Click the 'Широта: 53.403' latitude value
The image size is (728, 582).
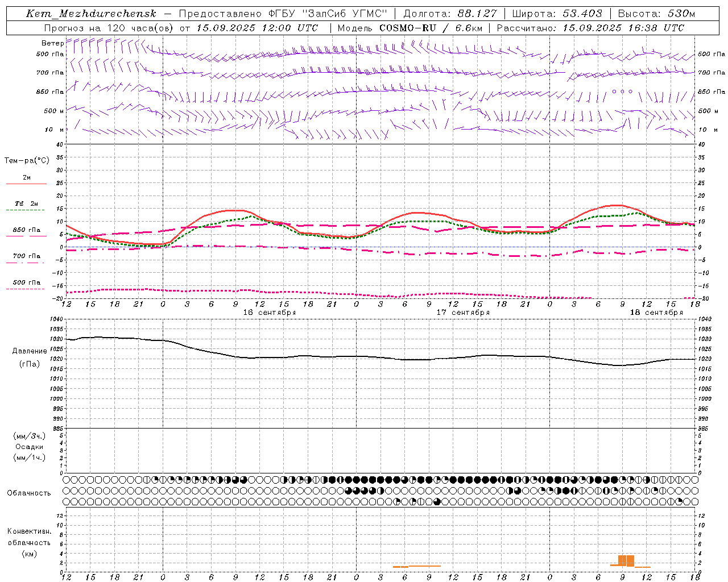click(x=557, y=14)
